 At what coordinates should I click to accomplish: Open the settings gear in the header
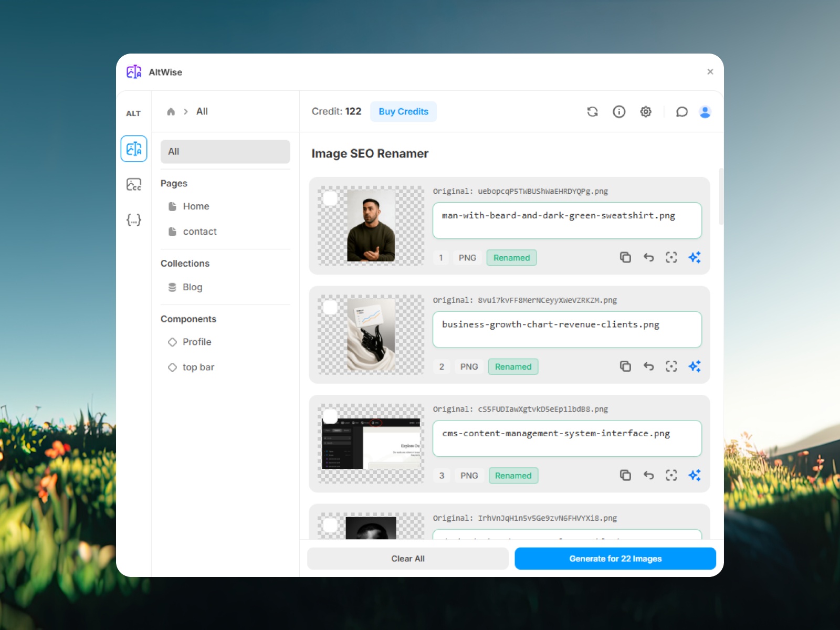tap(646, 111)
